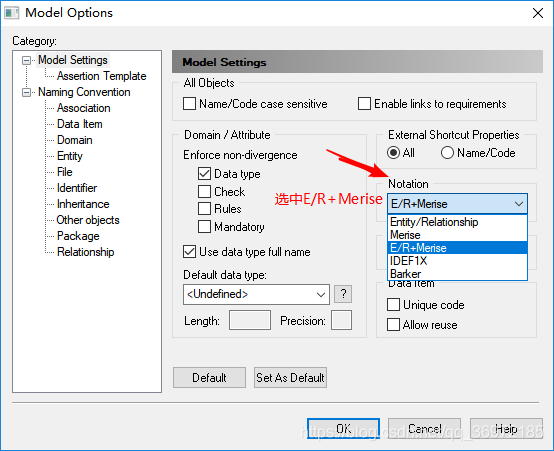Click the Cancel button
Screen dimensions: 554x451
(x=424, y=429)
